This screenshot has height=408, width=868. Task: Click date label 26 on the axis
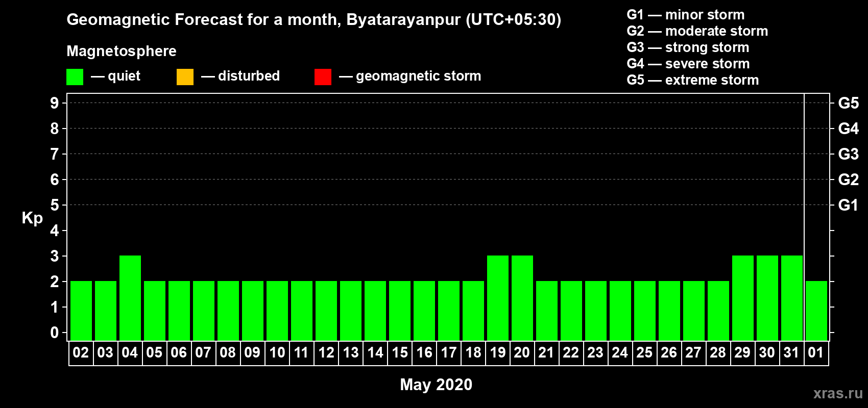(669, 353)
